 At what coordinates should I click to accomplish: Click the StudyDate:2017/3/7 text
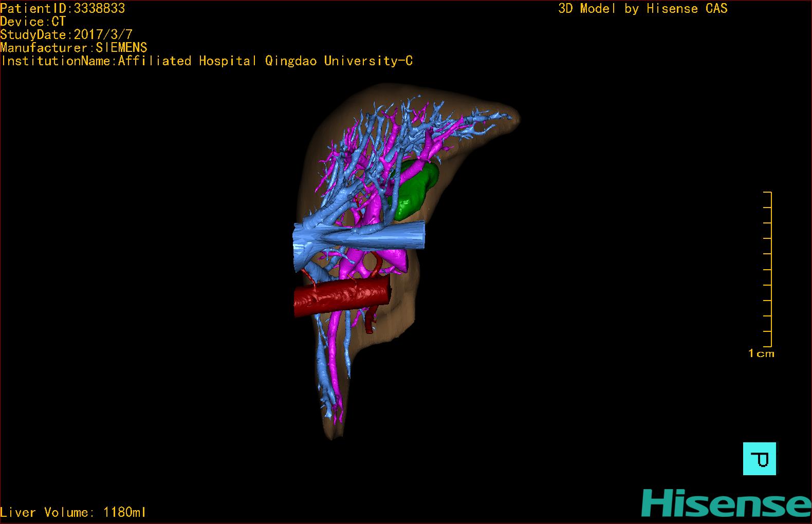pyautogui.click(x=66, y=35)
